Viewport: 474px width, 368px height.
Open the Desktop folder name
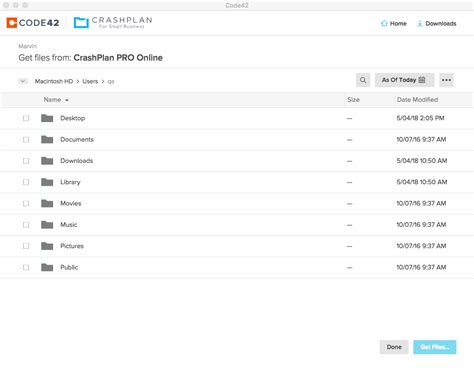pyautogui.click(x=72, y=118)
